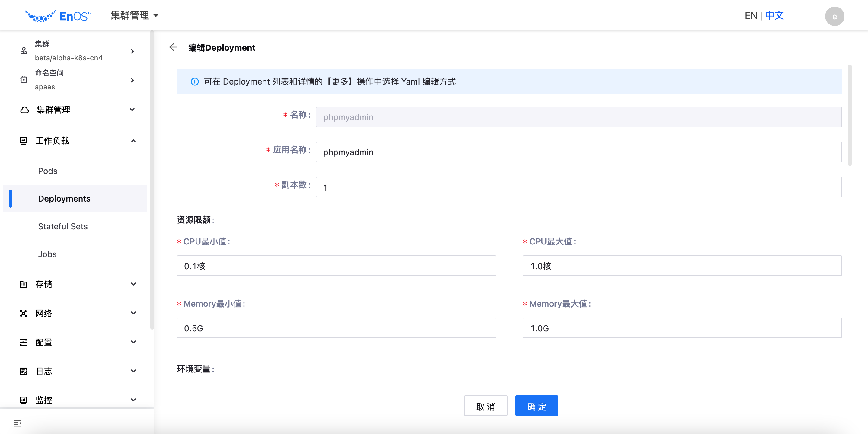Open the Stateful Sets menu item
Image resolution: width=868 pixels, height=434 pixels.
63,226
